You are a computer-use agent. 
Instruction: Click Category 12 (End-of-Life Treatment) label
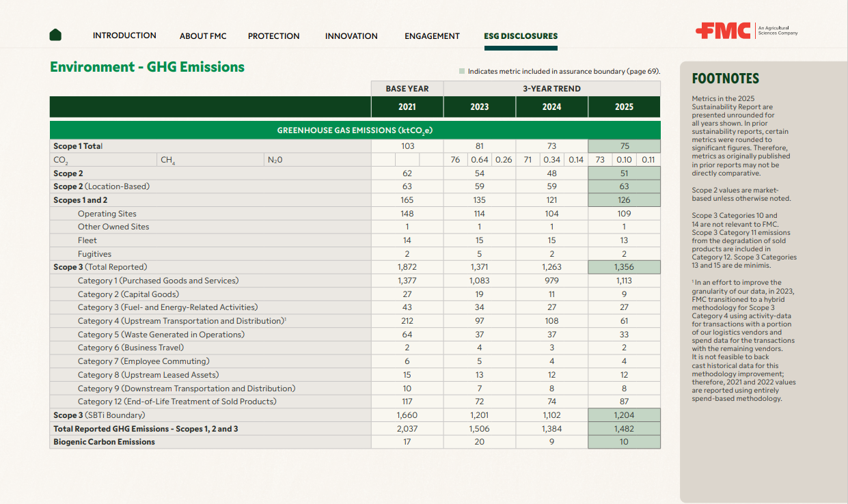click(x=177, y=402)
